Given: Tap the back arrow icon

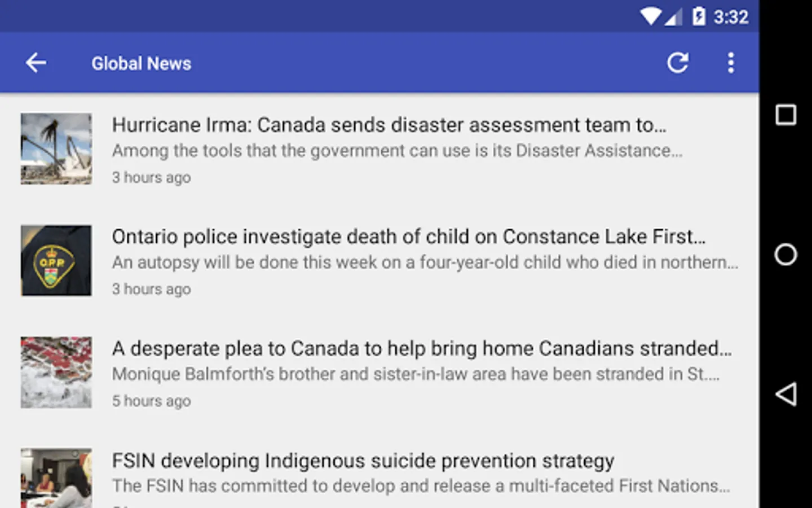Looking at the screenshot, I should click(36, 63).
